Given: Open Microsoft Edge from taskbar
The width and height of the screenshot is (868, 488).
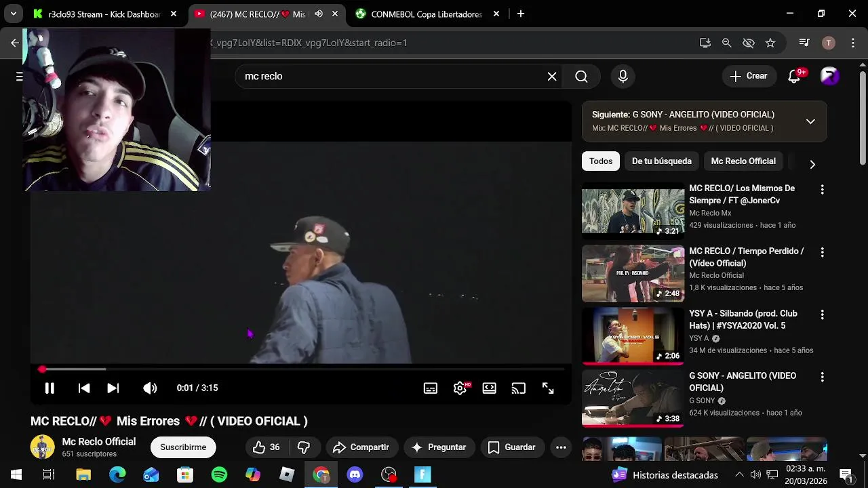Looking at the screenshot, I should [x=117, y=474].
